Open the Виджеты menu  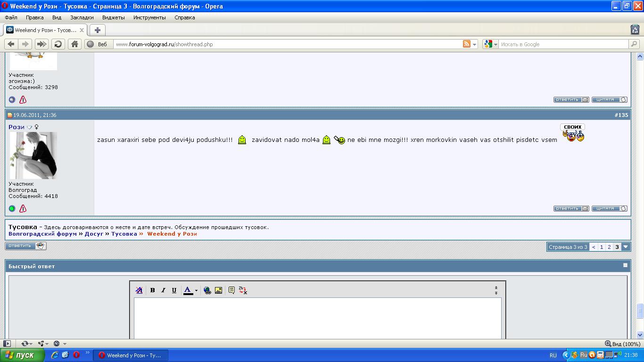tap(114, 17)
